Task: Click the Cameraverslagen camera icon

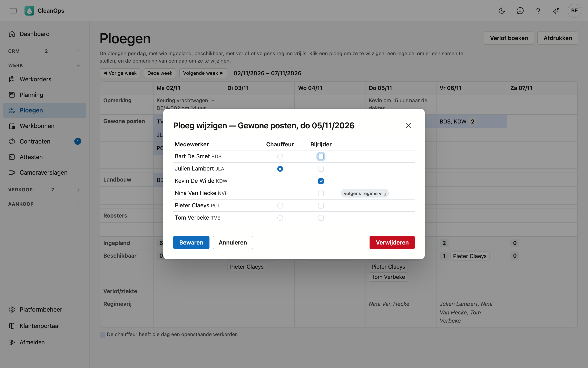Action: [x=12, y=173]
